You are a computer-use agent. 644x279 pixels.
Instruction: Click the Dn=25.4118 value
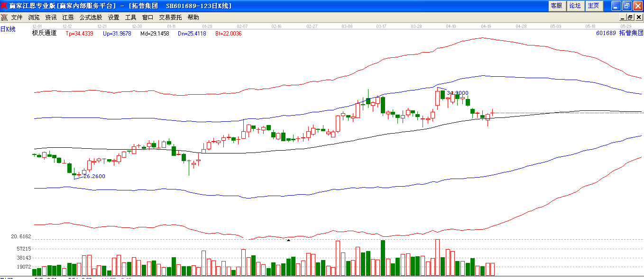click(x=192, y=34)
